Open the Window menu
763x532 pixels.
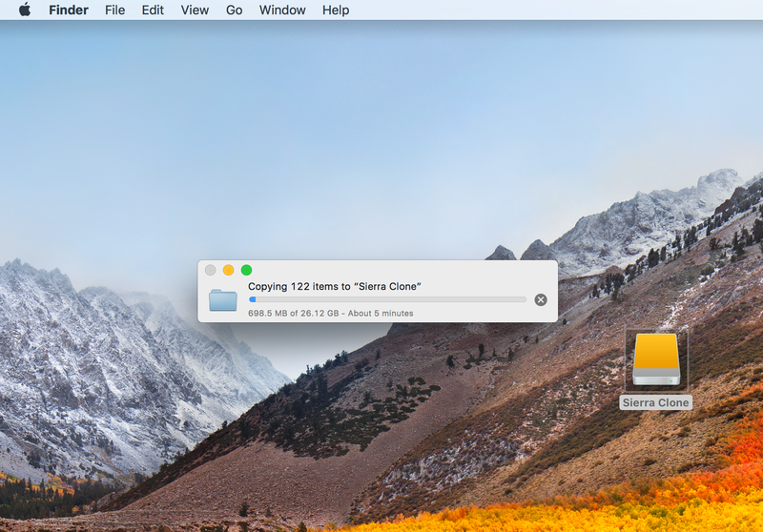click(x=282, y=10)
